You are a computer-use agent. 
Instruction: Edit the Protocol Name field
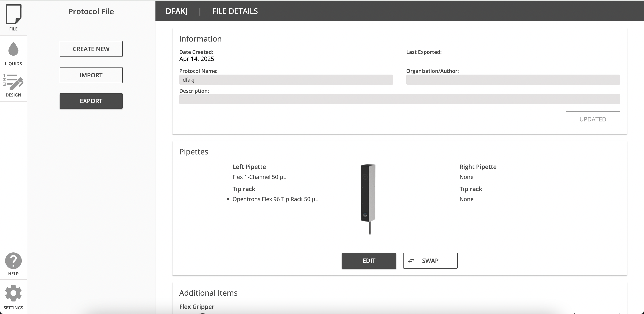286,80
